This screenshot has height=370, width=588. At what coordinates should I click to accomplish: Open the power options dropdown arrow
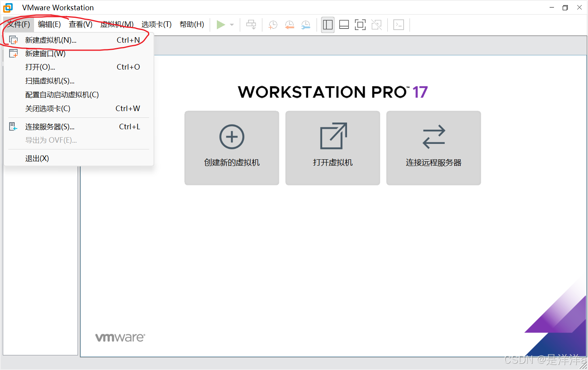click(x=232, y=25)
